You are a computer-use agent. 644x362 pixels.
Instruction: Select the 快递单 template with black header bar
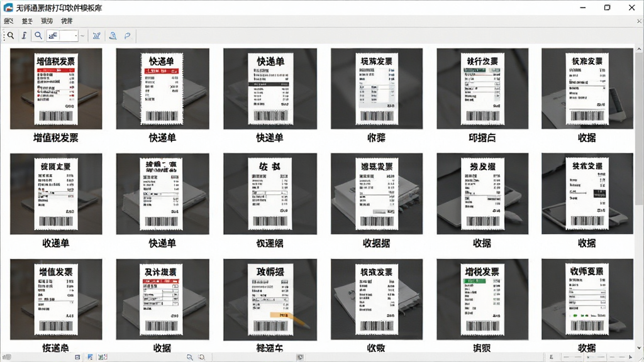(270, 89)
